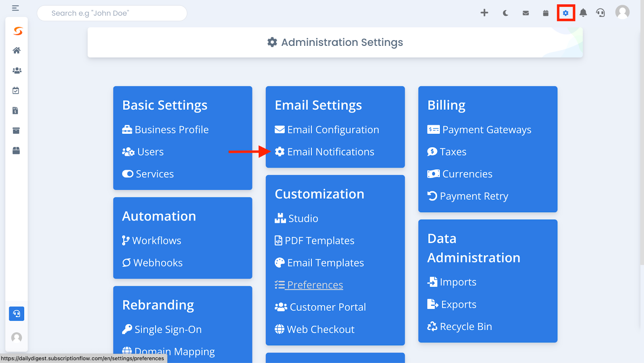Open Payment Retry settings
The image size is (644, 363).
pos(468,196)
